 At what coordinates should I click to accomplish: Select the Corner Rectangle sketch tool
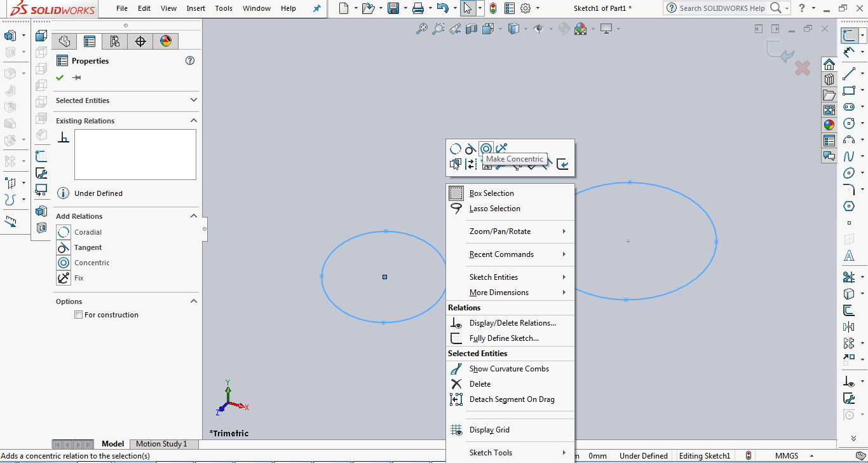coord(849,90)
